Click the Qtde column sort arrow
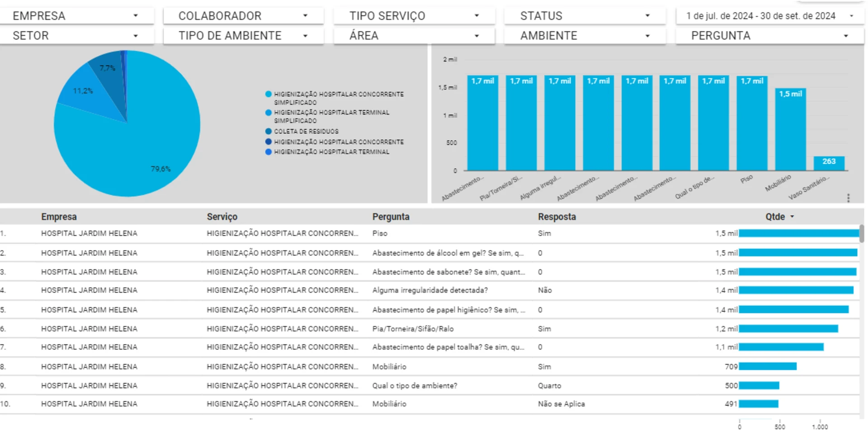Screen dimensions: 868x436 pos(792,217)
